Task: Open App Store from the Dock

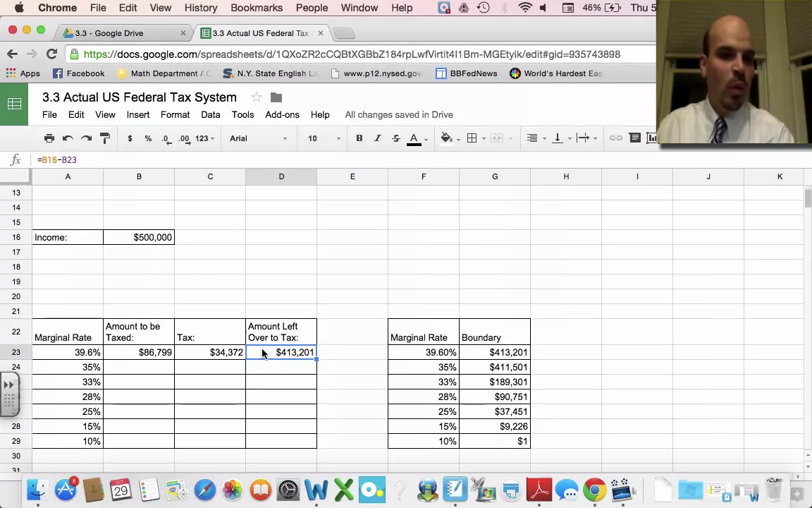Action: pyautogui.click(x=66, y=490)
